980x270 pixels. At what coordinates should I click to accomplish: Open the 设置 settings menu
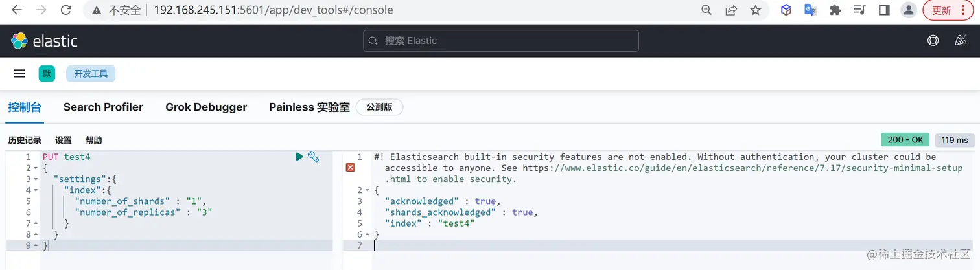[64, 141]
